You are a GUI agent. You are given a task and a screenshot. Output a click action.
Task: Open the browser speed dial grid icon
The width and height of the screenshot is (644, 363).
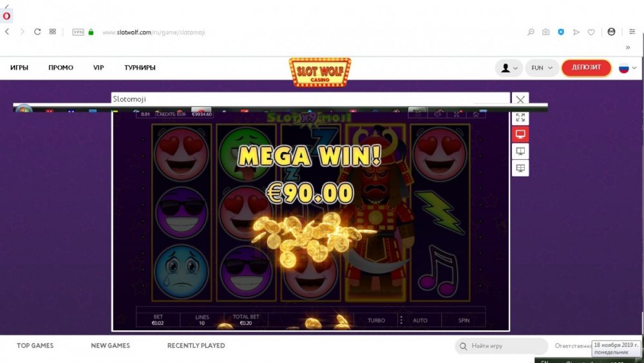(53, 32)
